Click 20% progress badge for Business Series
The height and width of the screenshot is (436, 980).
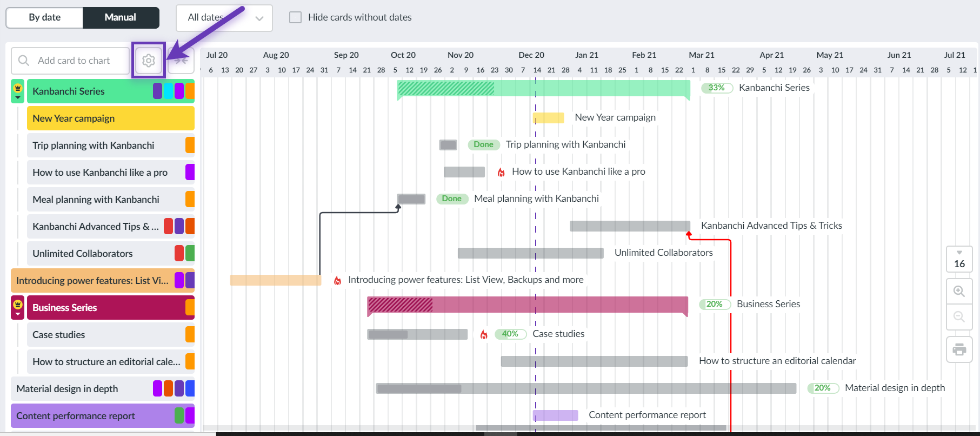click(715, 304)
